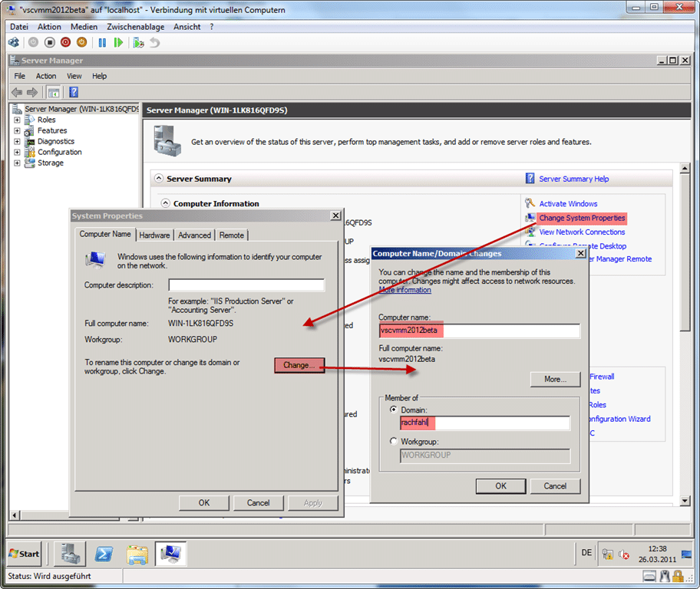Toggle the console tree show/hide toolbar icon
Viewport: 700px width, 589px height.
(x=54, y=92)
